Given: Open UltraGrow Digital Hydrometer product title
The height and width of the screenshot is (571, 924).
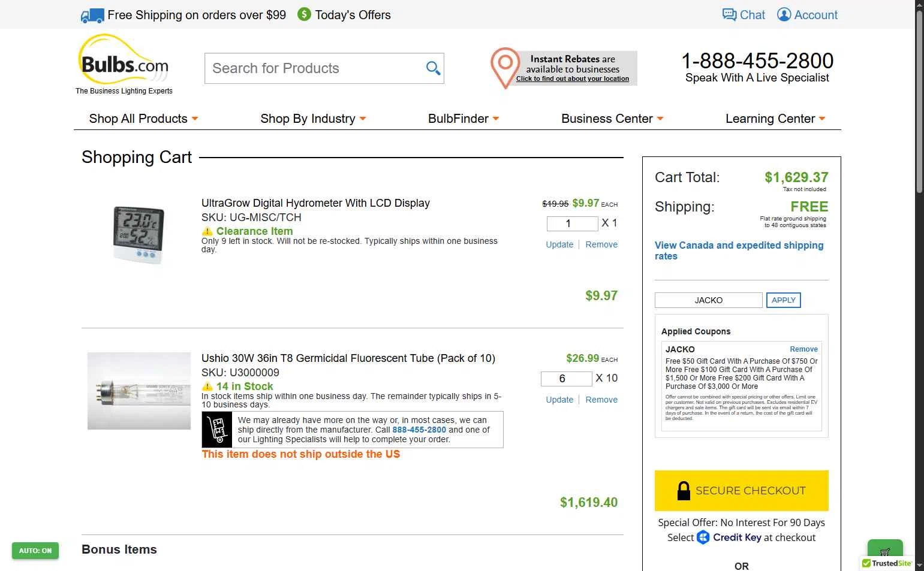Looking at the screenshot, I should click(315, 203).
